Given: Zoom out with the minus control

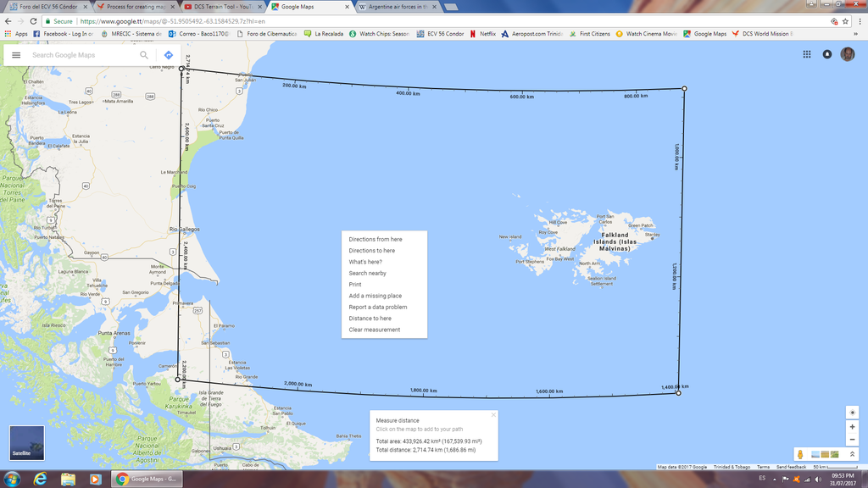Looking at the screenshot, I should (852, 439).
